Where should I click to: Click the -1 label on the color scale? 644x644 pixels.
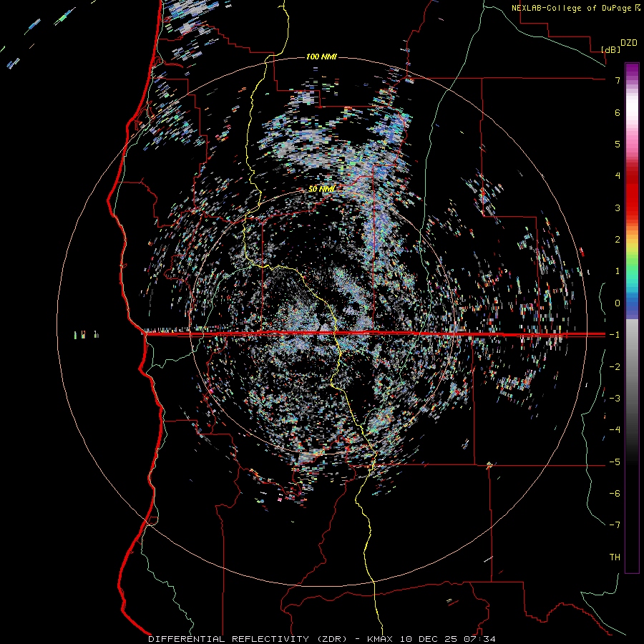(615, 335)
